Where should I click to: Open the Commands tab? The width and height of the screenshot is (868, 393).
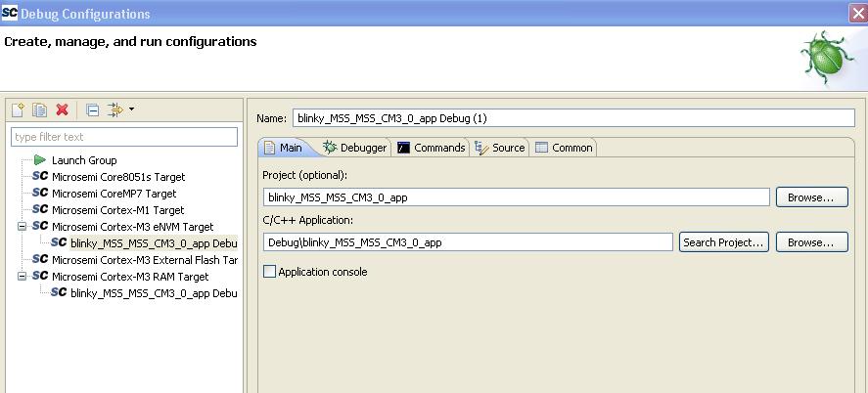point(431,148)
